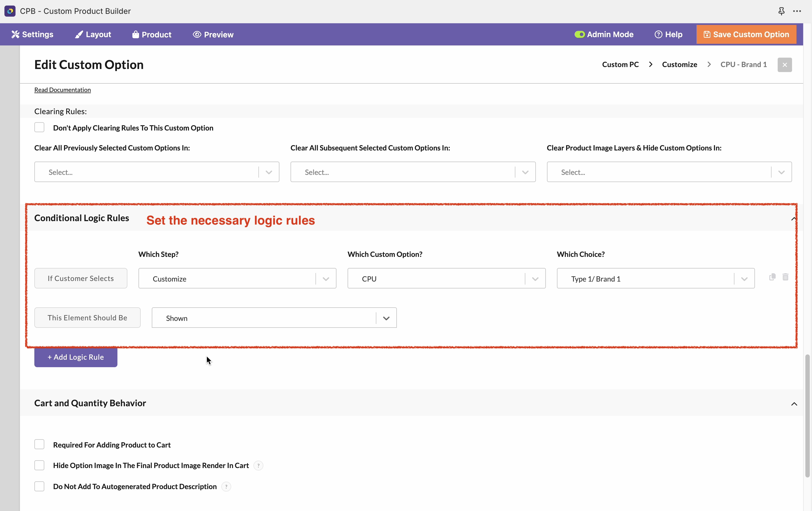Close the Edit Custom Option panel
The height and width of the screenshot is (511, 812).
point(785,65)
